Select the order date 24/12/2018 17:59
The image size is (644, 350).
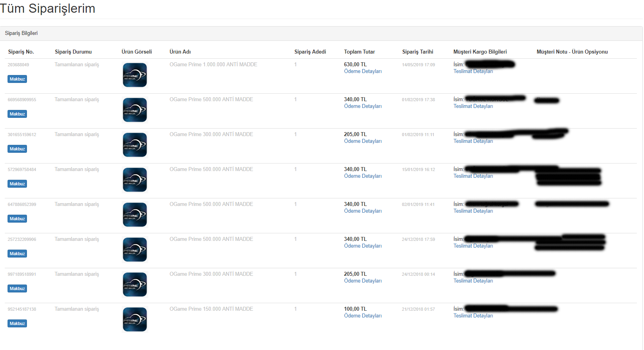click(x=418, y=239)
